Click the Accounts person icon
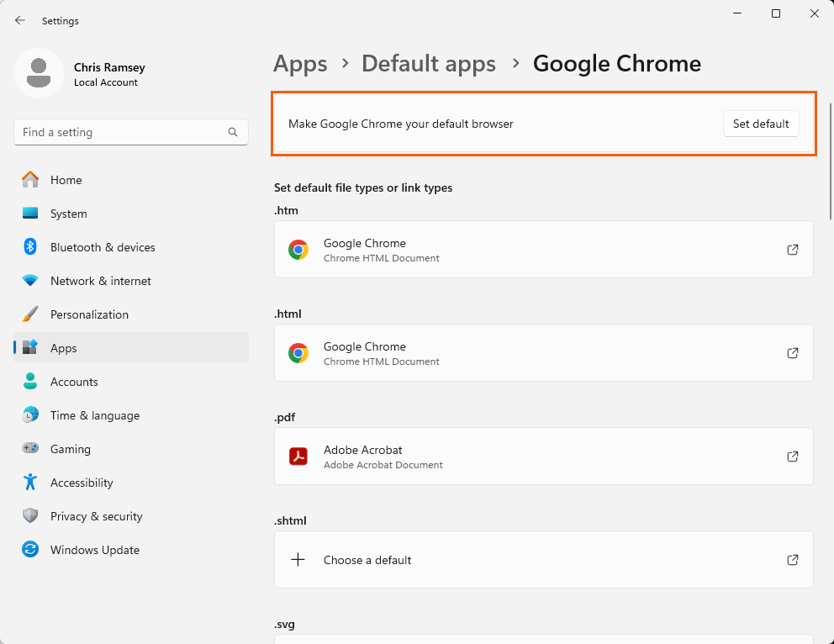 pyautogui.click(x=30, y=381)
